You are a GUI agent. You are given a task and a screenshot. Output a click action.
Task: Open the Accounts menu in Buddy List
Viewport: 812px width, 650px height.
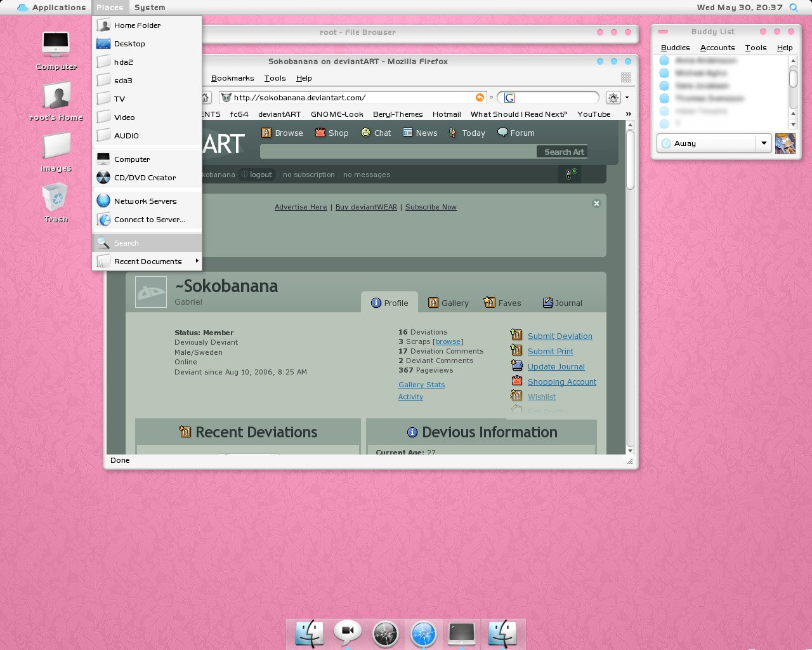point(717,48)
